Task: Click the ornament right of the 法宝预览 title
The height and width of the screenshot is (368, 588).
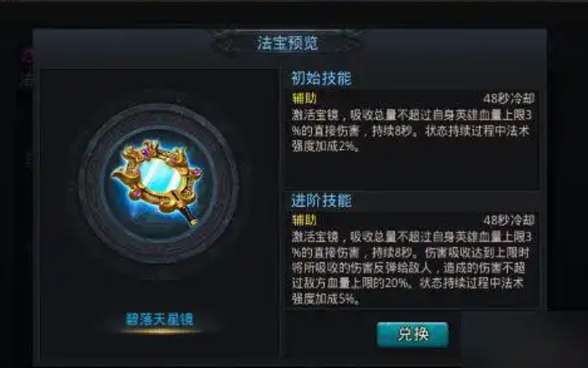Action: pos(343,43)
